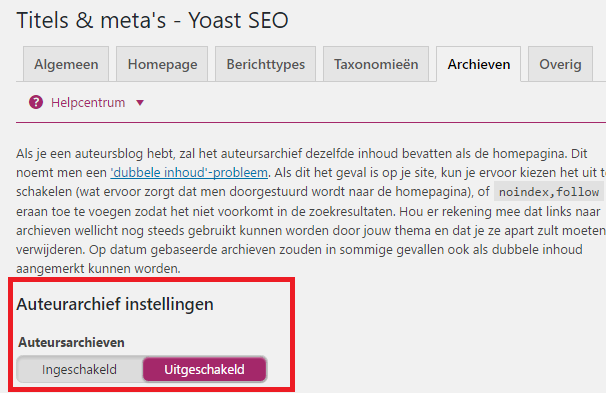Click the 'aangemerkt kunnen worden' closing sentence
This screenshot has width=606, height=393.
tap(98, 268)
